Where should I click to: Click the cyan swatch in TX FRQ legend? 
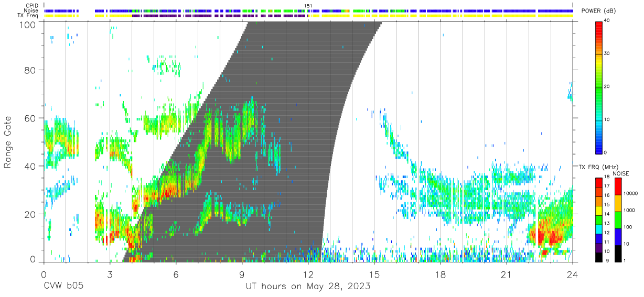599,228
